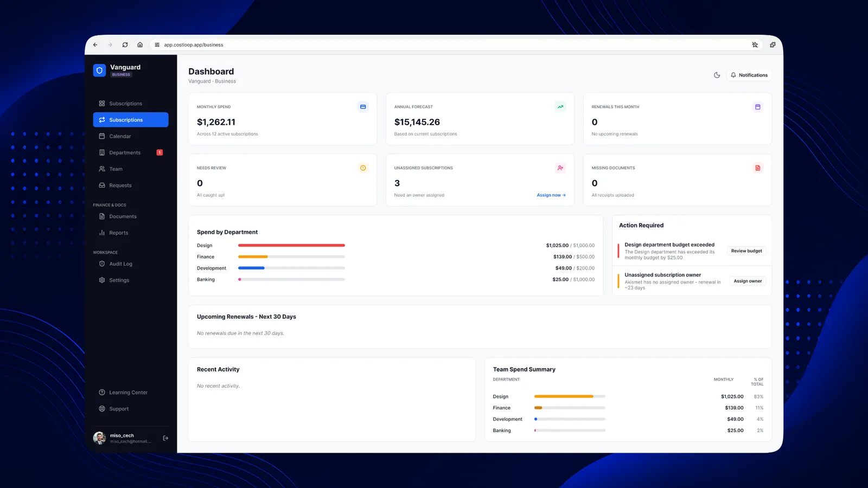Click the red Design spend progress bar
868x488 pixels.
(x=291, y=246)
